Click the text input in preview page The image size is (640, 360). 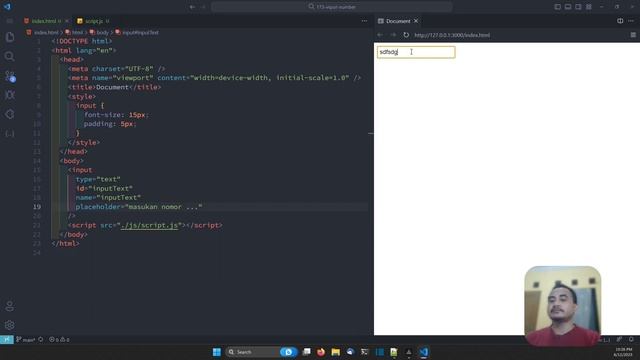(x=416, y=52)
